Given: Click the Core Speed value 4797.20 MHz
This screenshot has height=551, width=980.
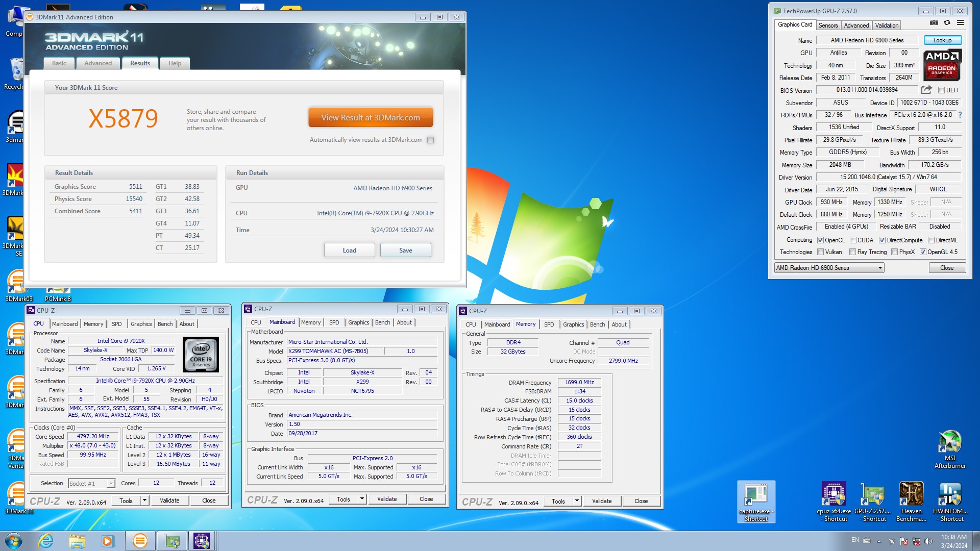Looking at the screenshot, I should click(93, 436).
